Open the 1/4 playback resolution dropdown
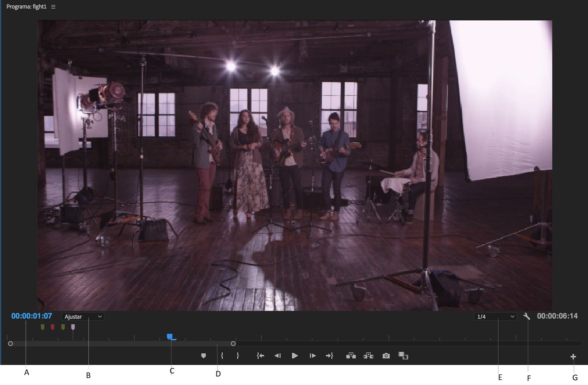Image resolution: width=588 pixels, height=385 pixels. click(495, 317)
